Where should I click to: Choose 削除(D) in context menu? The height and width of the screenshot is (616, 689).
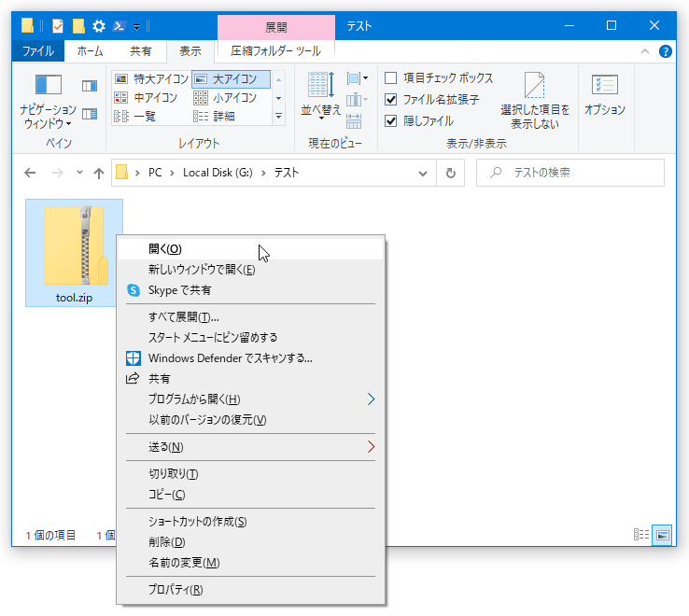[250, 541]
